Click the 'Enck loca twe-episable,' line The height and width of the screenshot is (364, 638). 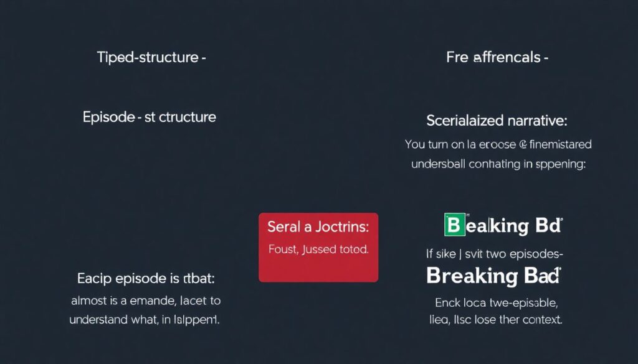[496, 303]
